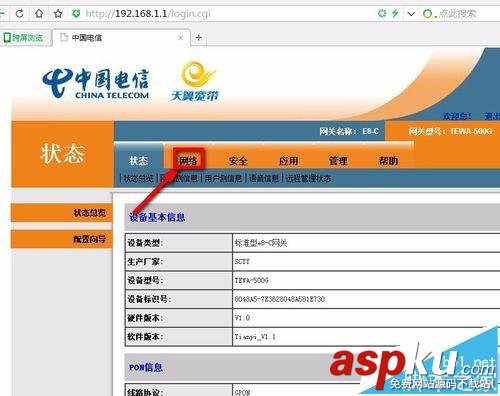Click the GPON protocol value

242,392
